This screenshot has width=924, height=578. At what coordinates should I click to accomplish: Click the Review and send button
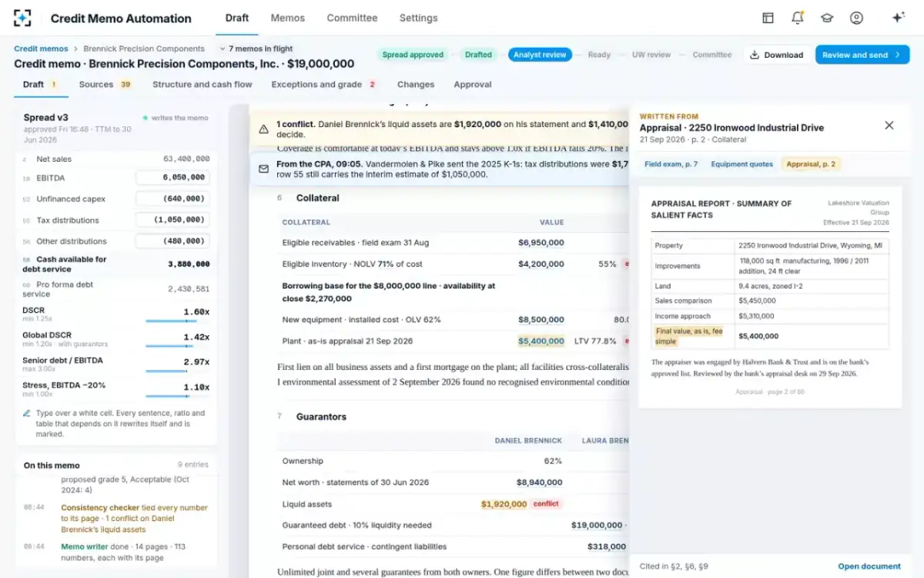862,55
